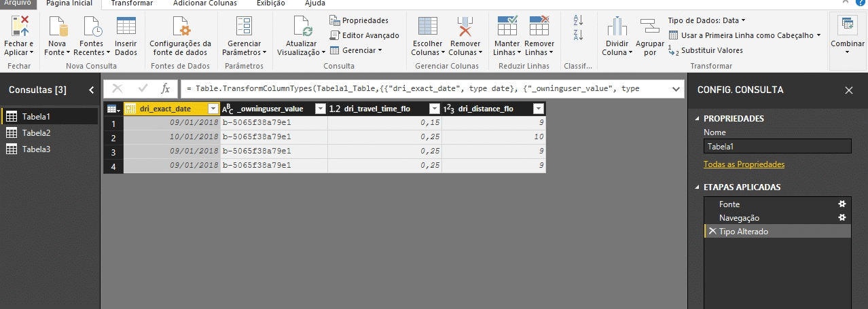The height and width of the screenshot is (309, 868).
Task: Open settings gear for Navegação step
Action: pos(842,217)
